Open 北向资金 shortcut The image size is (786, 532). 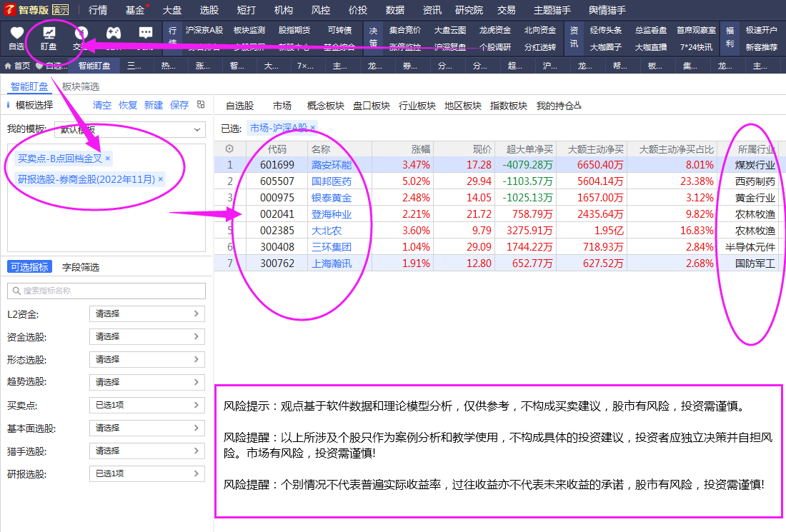point(540,30)
